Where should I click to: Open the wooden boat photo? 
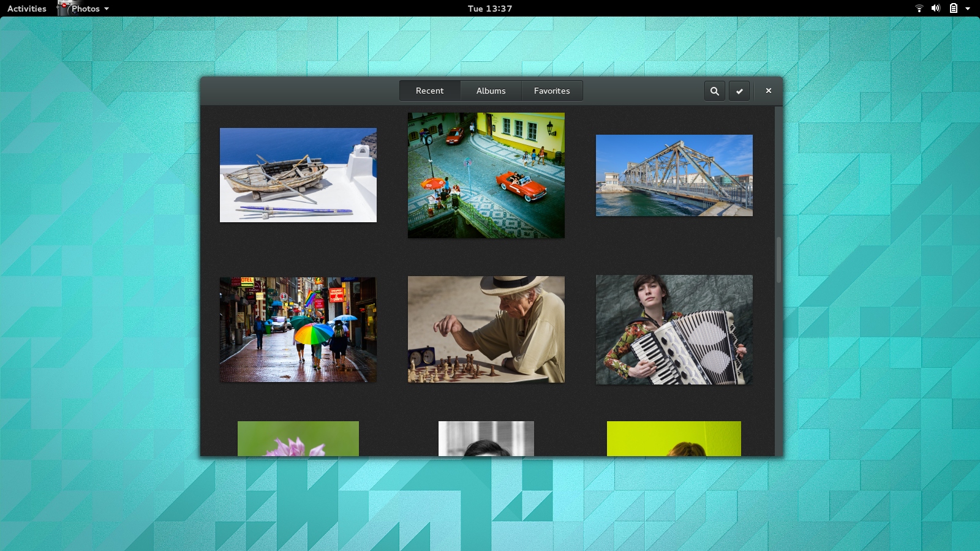(298, 175)
